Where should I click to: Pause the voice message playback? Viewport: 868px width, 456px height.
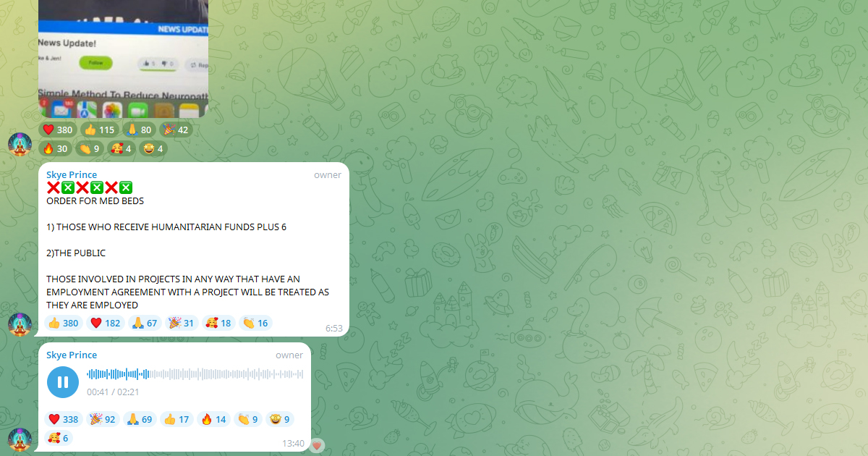[x=63, y=382]
